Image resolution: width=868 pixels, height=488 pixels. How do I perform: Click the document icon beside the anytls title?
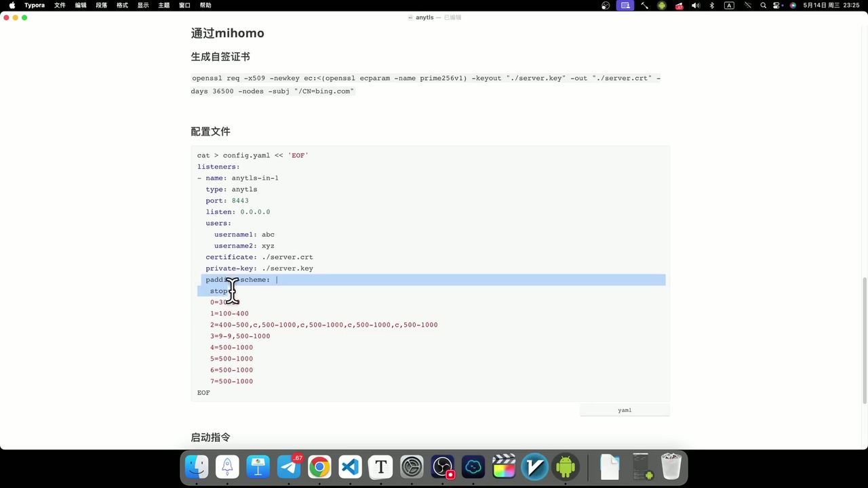click(410, 17)
